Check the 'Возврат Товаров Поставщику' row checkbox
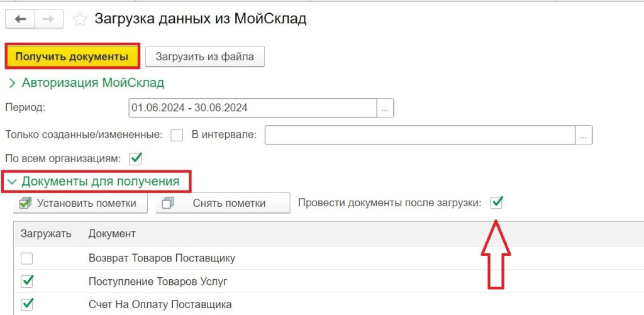The image size is (644, 315). click(27, 258)
